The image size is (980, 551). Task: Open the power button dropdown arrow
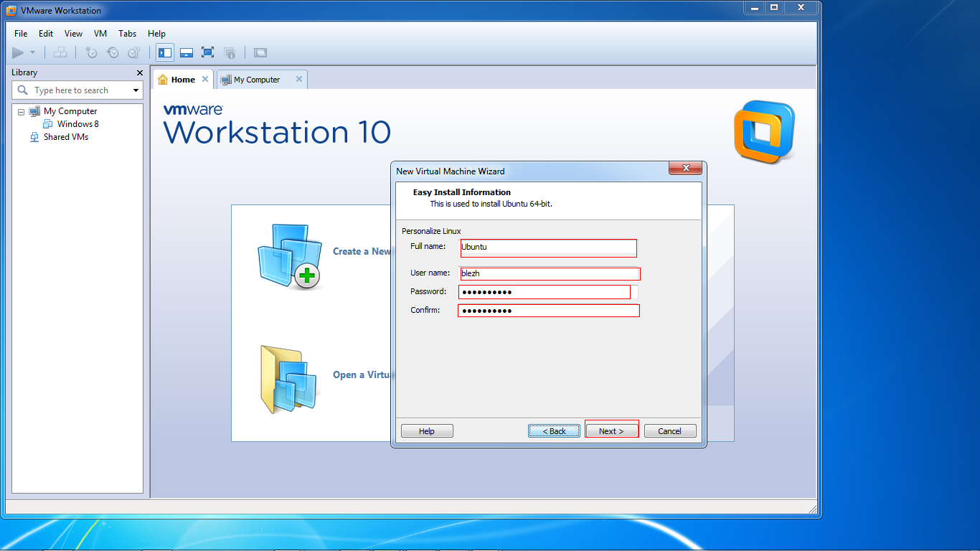pos(32,52)
